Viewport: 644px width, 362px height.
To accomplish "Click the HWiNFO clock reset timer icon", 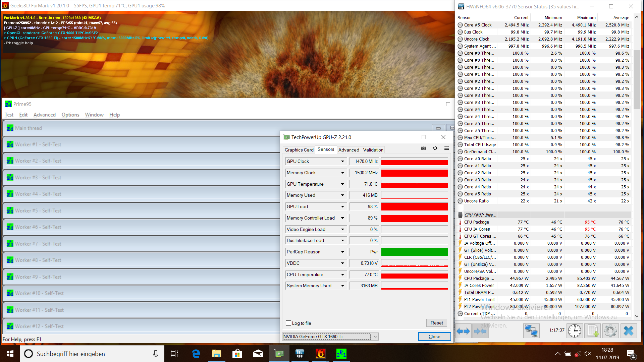I will point(575,331).
